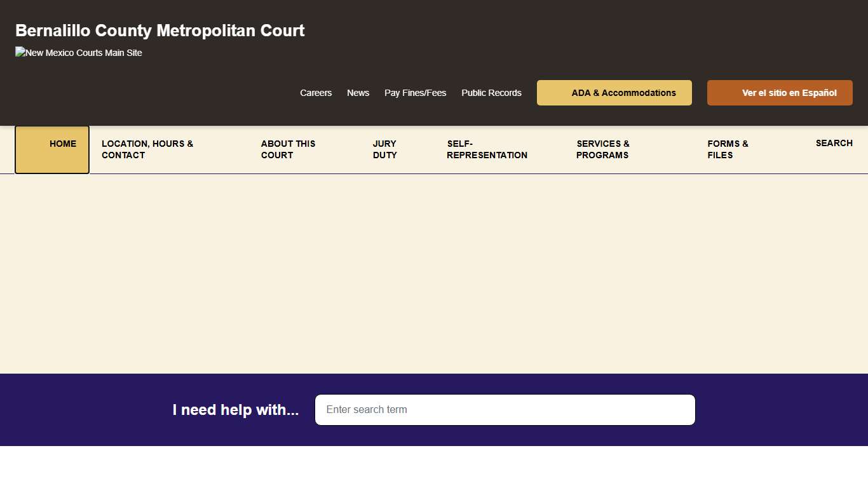
Task: Open the Careers page
Action: [316, 93]
